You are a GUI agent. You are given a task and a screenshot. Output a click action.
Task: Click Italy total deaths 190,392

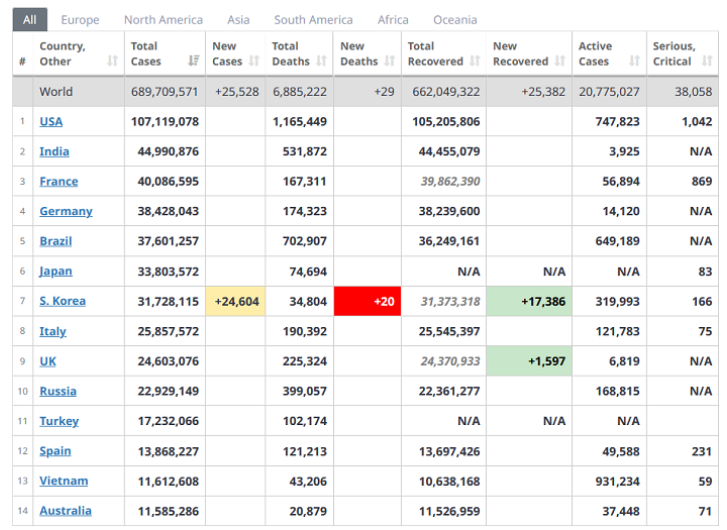(305, 331)
